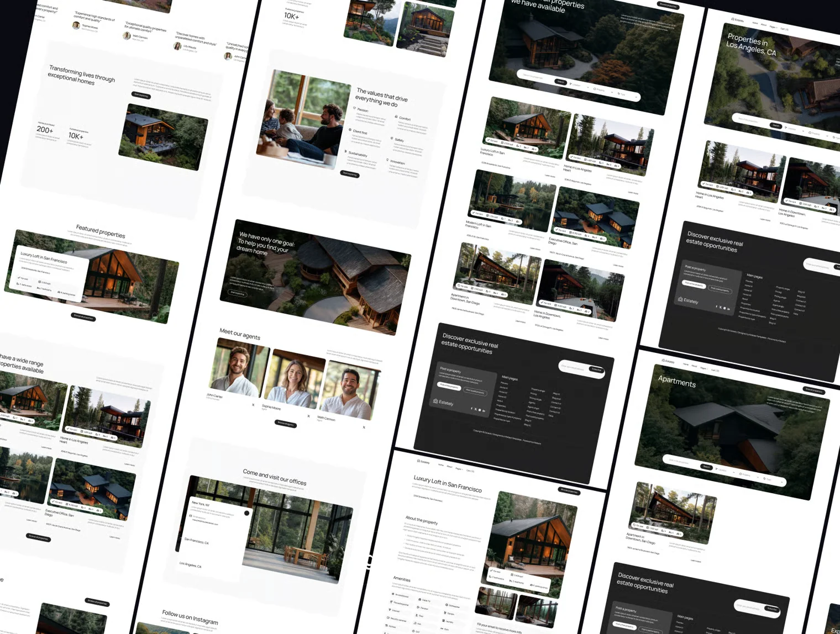
Task: Click the Estately logo on the Apartments page
Action: [668, 361]
